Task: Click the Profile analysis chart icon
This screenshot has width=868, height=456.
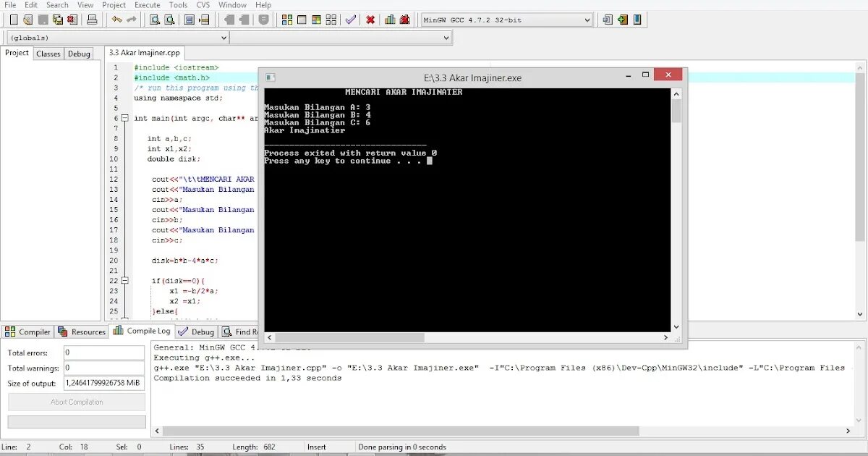Action: (x=390, y=20)
